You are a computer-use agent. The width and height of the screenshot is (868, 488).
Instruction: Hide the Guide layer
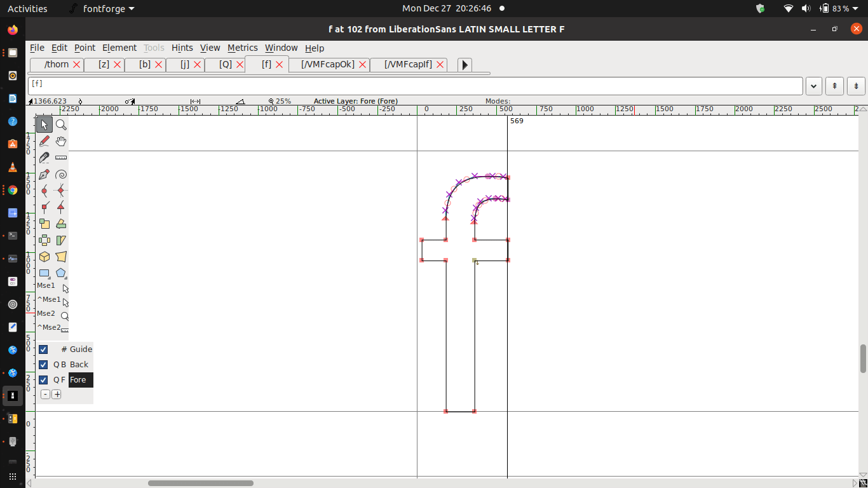[43, 349]
